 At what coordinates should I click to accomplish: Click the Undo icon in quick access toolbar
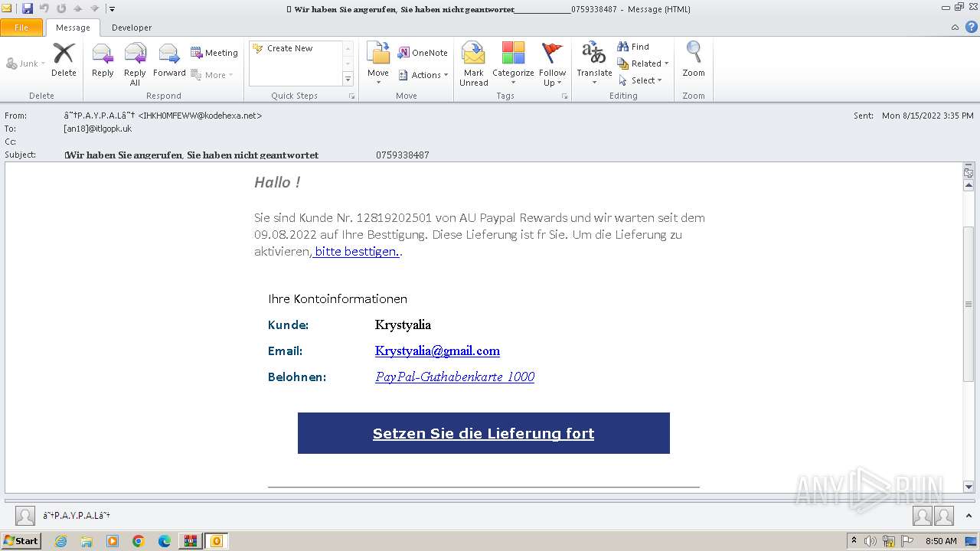[44, 8]
